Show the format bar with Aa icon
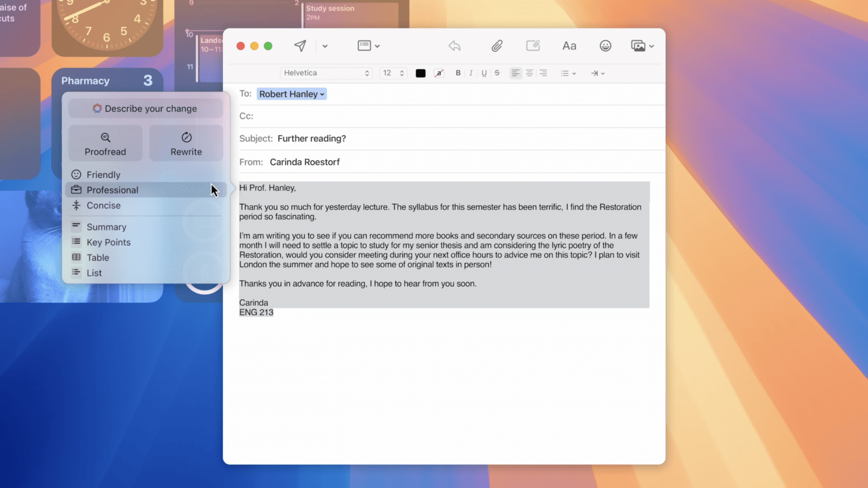Viewport: 868px width, 488px height. pos(569,46)
